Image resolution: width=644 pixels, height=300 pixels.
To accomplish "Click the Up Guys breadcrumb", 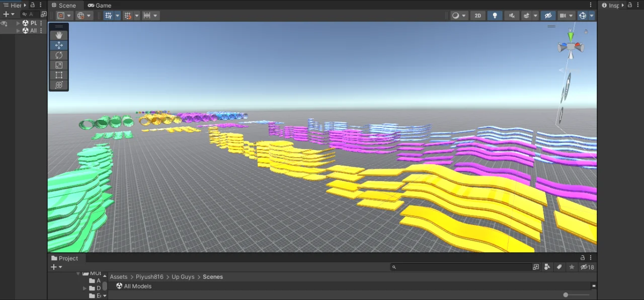I will (183, 277).
